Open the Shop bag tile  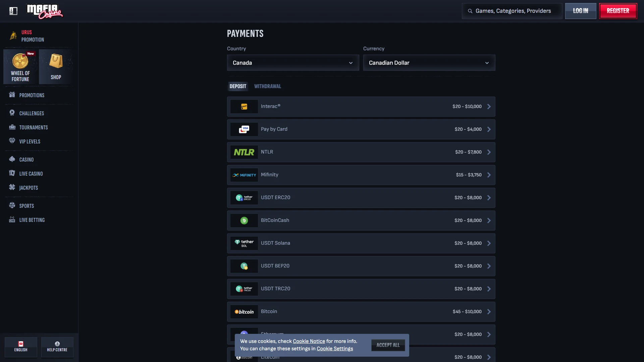[56, 67]
